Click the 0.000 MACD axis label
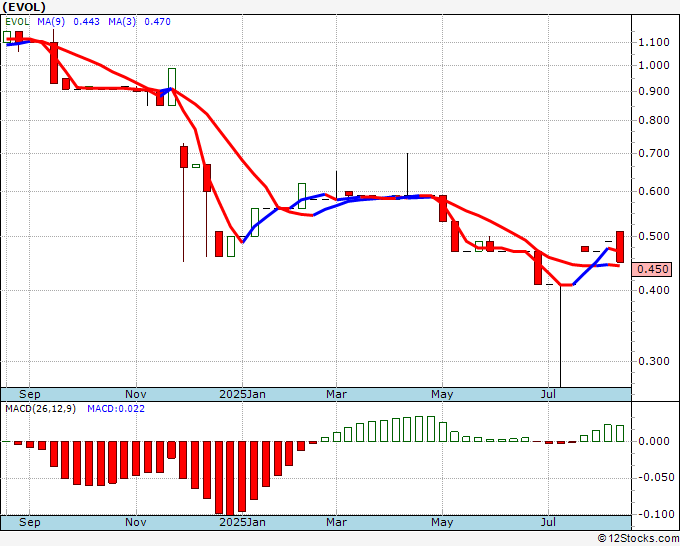This screenshot has height=546, width=680. point(656,441)
